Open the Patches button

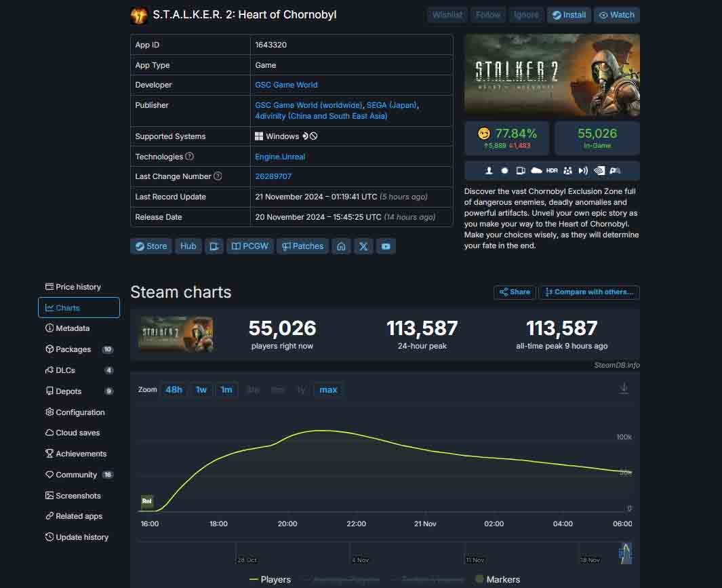click(302, 246)
